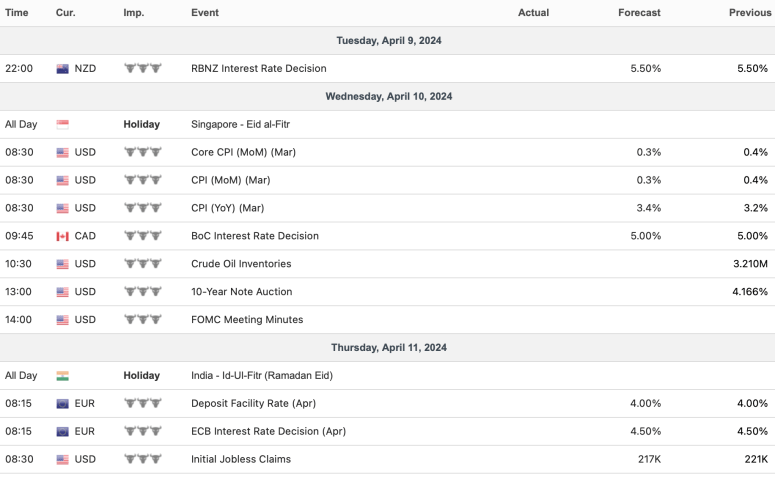Click the importance bull icons for Crude Oil Inventories
This screenshot has width=775, height=477.
pyautogui.click(x=142, y=264)
